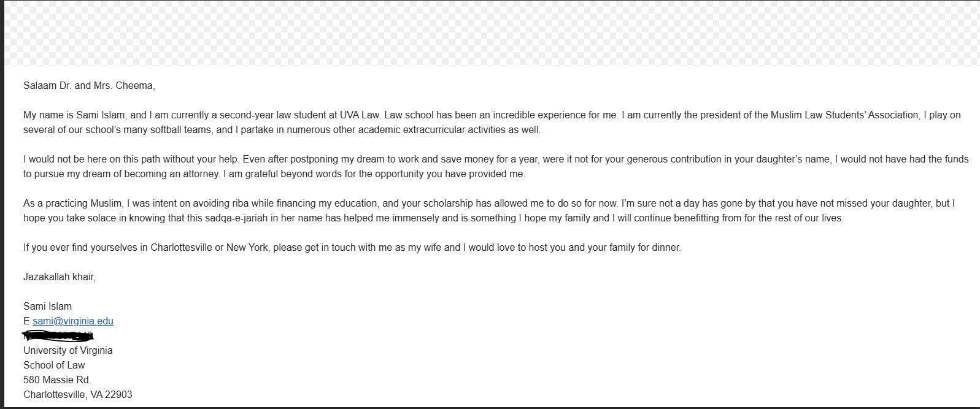Click the "Charlottesville, VA 22903" address line
This screenshot has height=409, width=980.
pos(77,395)
